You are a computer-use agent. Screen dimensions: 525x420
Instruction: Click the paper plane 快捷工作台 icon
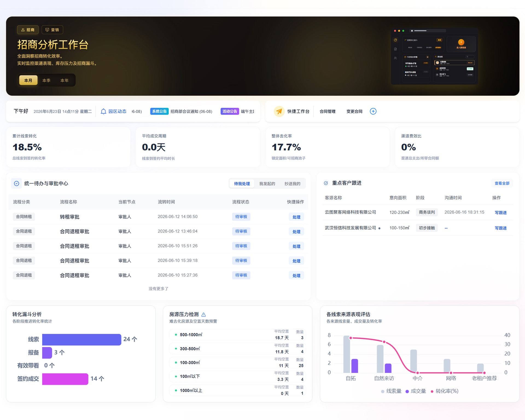279,111
